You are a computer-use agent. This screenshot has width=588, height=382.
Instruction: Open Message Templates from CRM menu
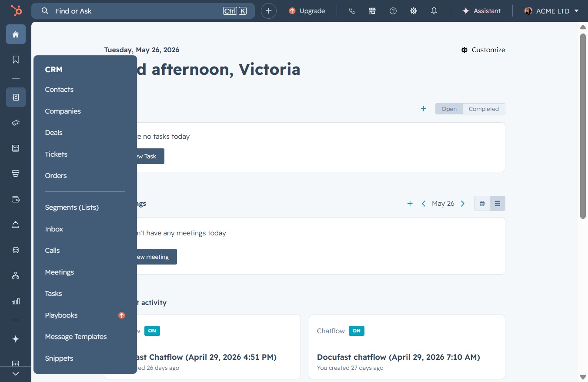[76, 337]
